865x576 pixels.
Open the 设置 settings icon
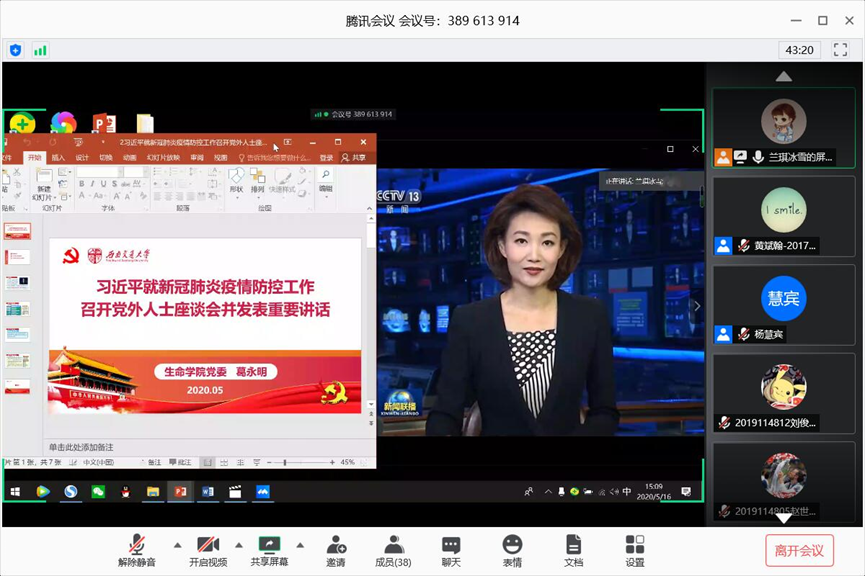635,550
